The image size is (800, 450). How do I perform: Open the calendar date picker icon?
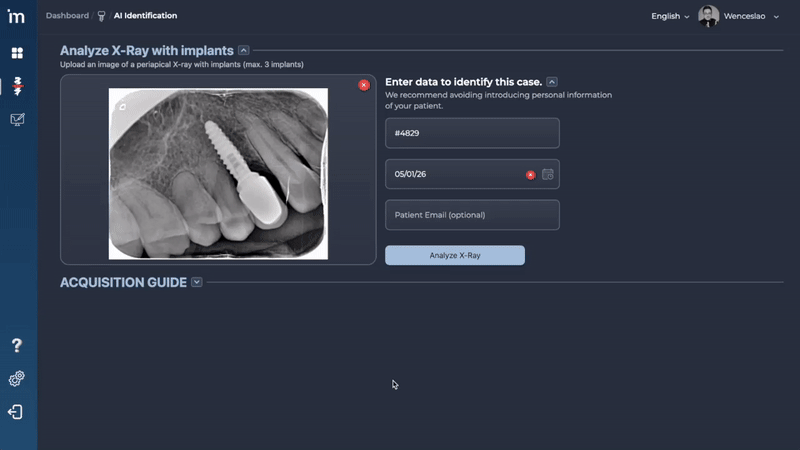(x=548, y=174)
